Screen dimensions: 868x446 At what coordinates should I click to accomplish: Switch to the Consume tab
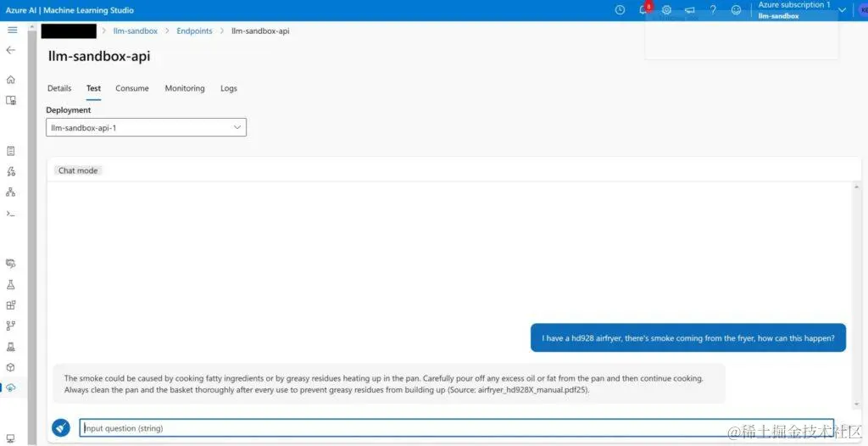click(x=132, y=88)
